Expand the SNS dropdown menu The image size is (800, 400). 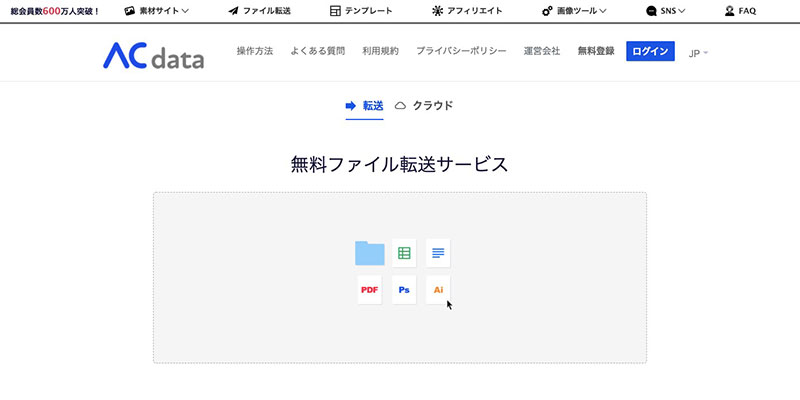pos(682,11)
